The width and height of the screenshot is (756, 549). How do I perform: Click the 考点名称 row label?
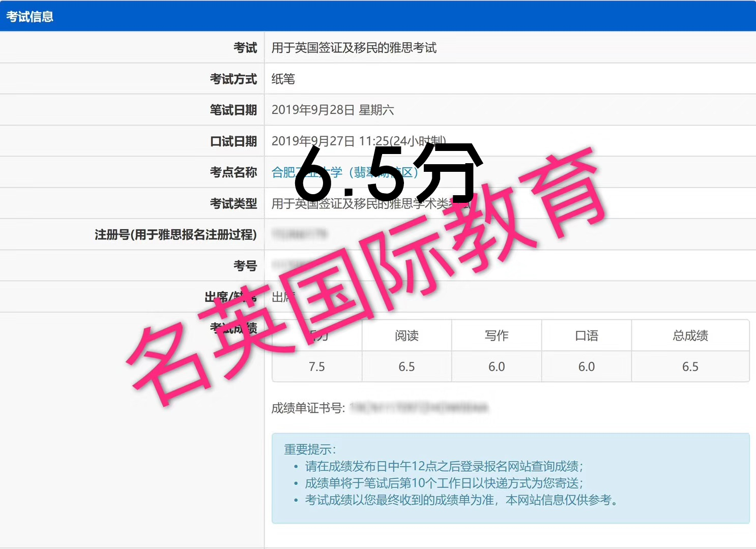point(234,172)
